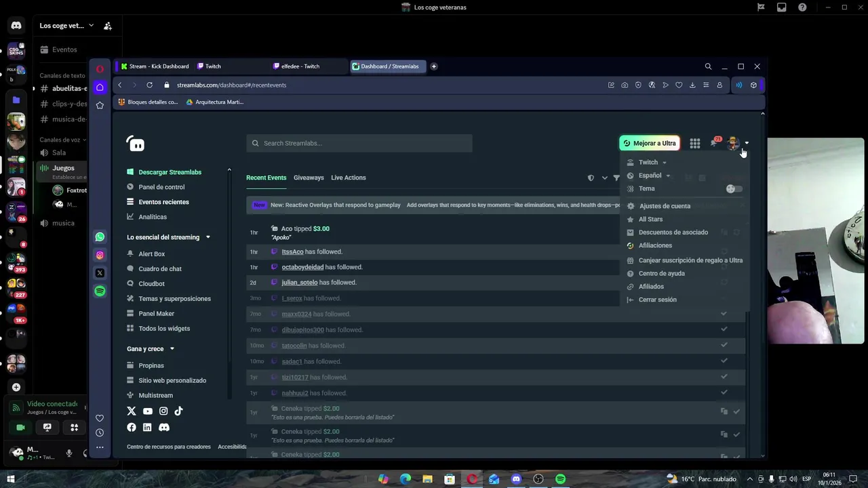Image resolution: width=868 pixels, height=488 pixels.
Task: Reload the Streamlabs page
Action: [149, 85]
